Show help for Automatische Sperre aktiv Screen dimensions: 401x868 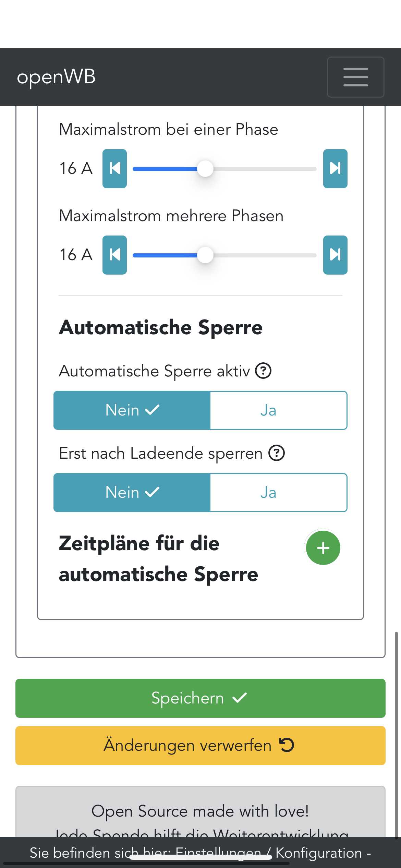tap(263, 371)
